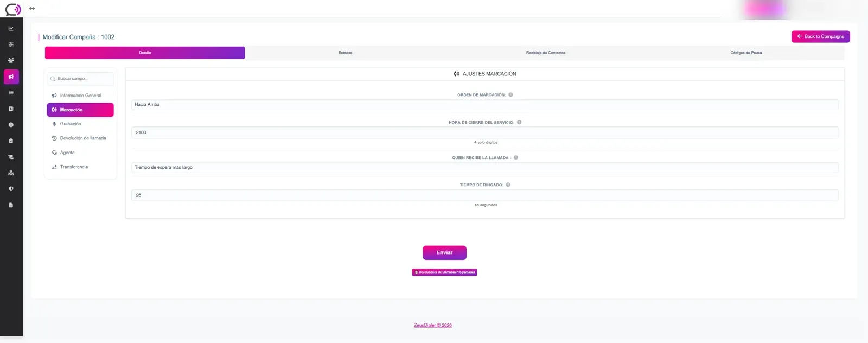Image resolution: width=868 pixels, height=343 pixels.
Task: Open the users group icon in sidebar
Action: pyautogui.click(x=11, y=60)
